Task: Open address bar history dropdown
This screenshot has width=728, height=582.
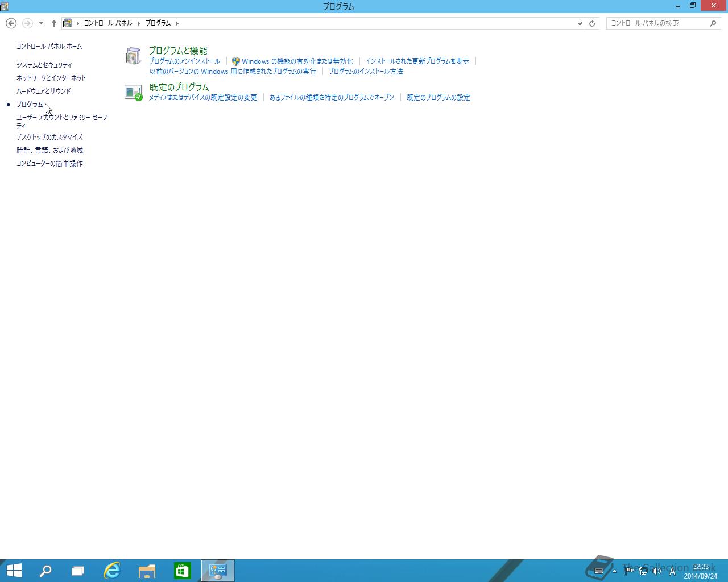Action: (580, 23)
